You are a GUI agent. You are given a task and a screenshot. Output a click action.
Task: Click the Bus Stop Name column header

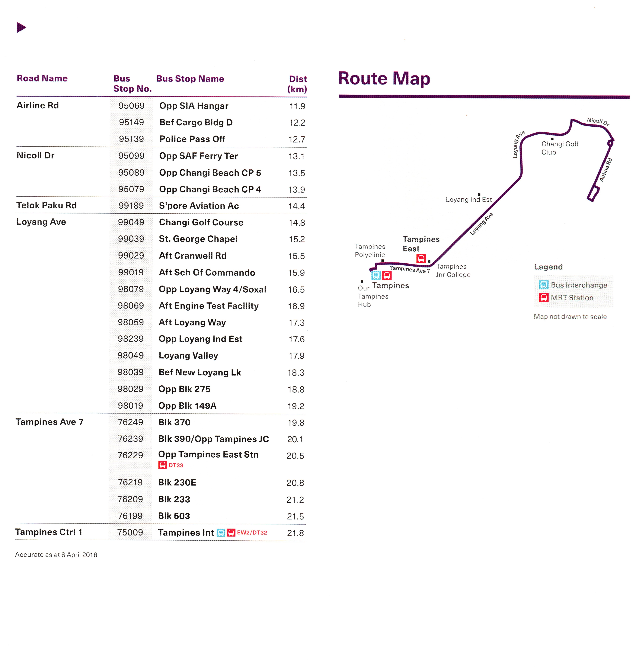[190, 79]
